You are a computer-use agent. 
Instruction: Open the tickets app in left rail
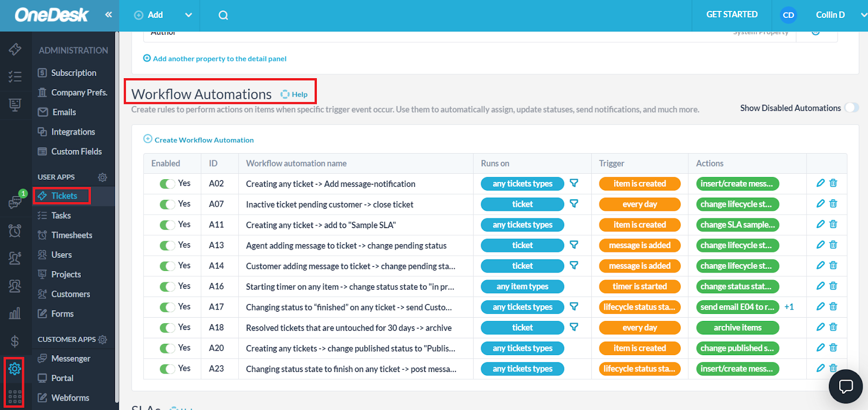click(x=15, y=49)
